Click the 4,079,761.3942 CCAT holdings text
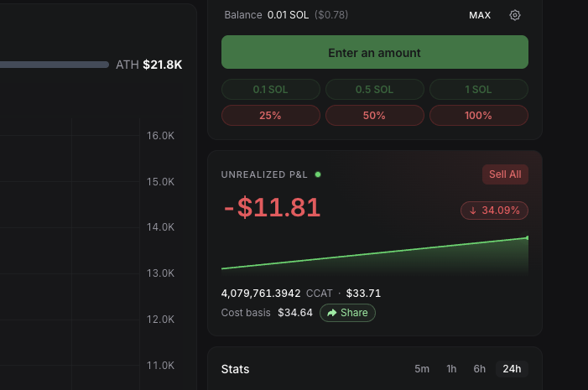588x390 pixels. (277, 294)
